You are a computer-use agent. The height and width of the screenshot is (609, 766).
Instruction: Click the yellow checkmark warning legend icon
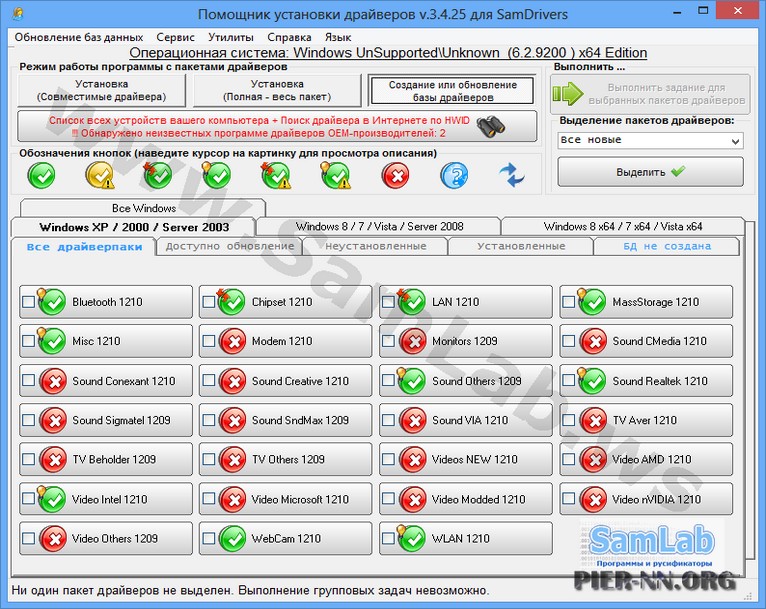pyautogui.click(x=100, y=175)
